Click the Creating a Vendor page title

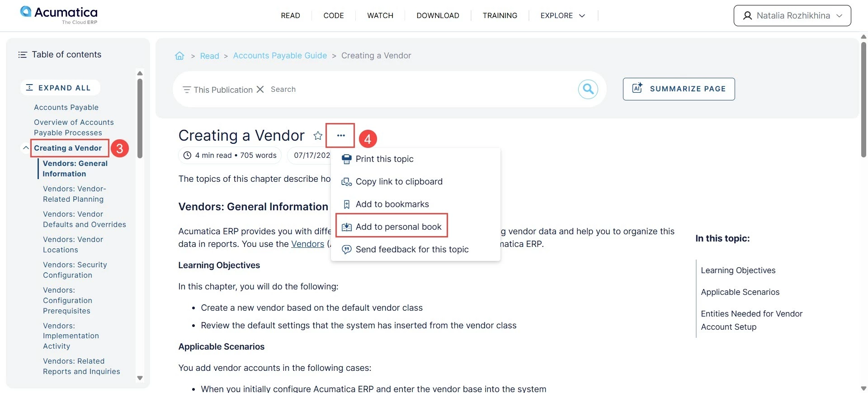(241, 136)
